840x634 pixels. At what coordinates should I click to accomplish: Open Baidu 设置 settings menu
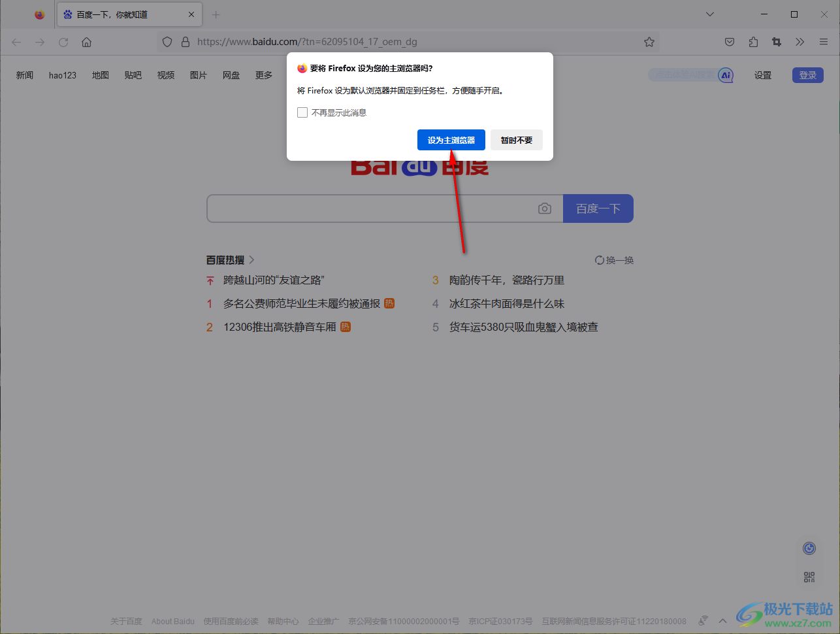click(763, 75)
